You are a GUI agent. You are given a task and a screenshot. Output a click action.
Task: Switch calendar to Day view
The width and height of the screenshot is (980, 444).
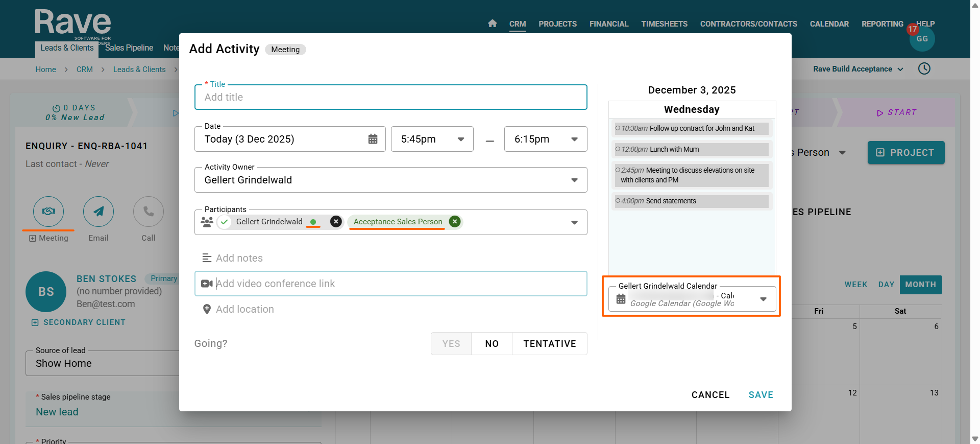click(x=886, y=285)
